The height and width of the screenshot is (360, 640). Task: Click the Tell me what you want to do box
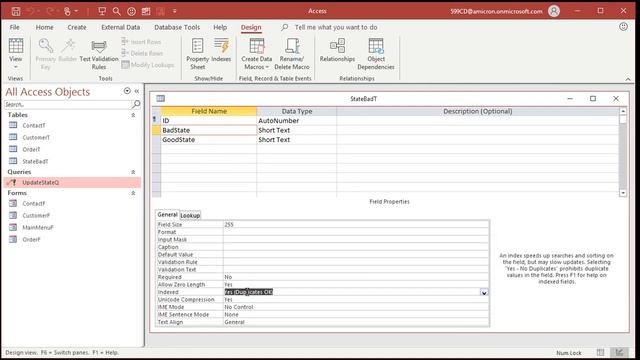[336, 27]
